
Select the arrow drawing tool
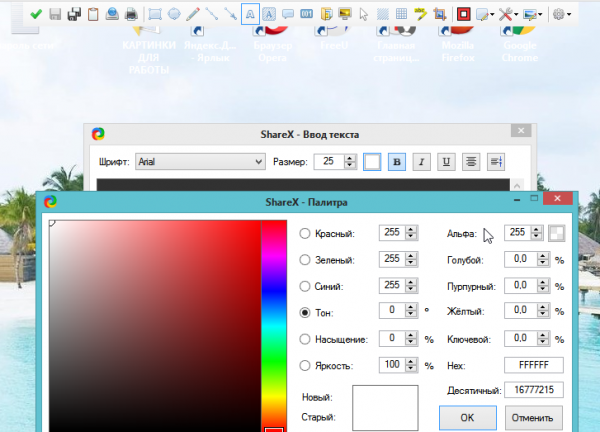pyautogui.click(x=231, y=15)
